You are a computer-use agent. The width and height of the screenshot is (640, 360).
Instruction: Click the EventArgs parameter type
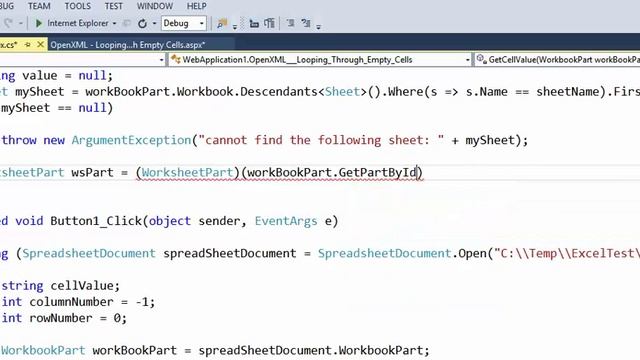click(x=286, y=221)
